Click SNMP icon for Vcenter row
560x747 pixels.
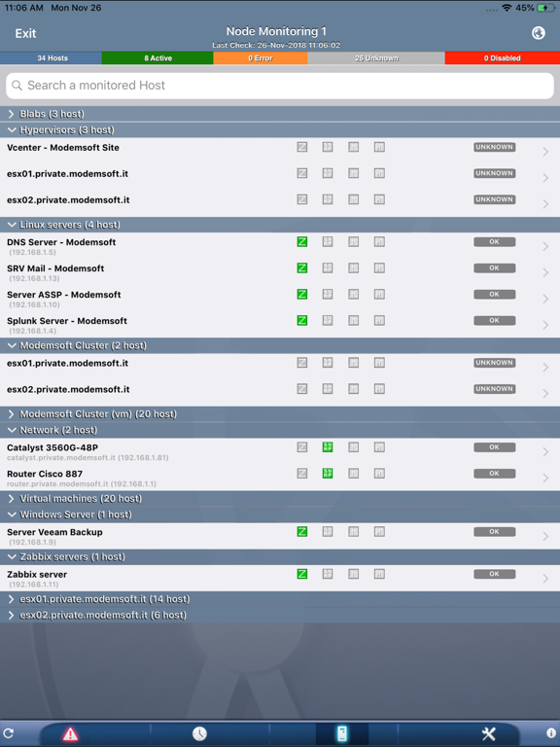point(328,147)
